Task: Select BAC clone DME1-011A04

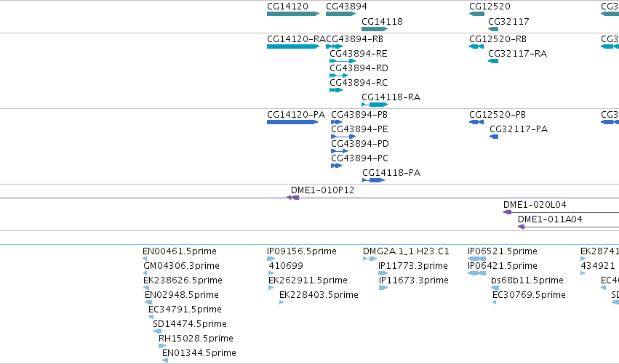Action: tap(550, 219)
